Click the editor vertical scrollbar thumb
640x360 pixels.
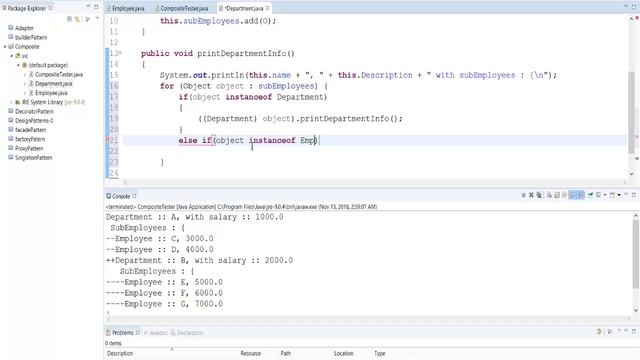(x=631, y=112)
